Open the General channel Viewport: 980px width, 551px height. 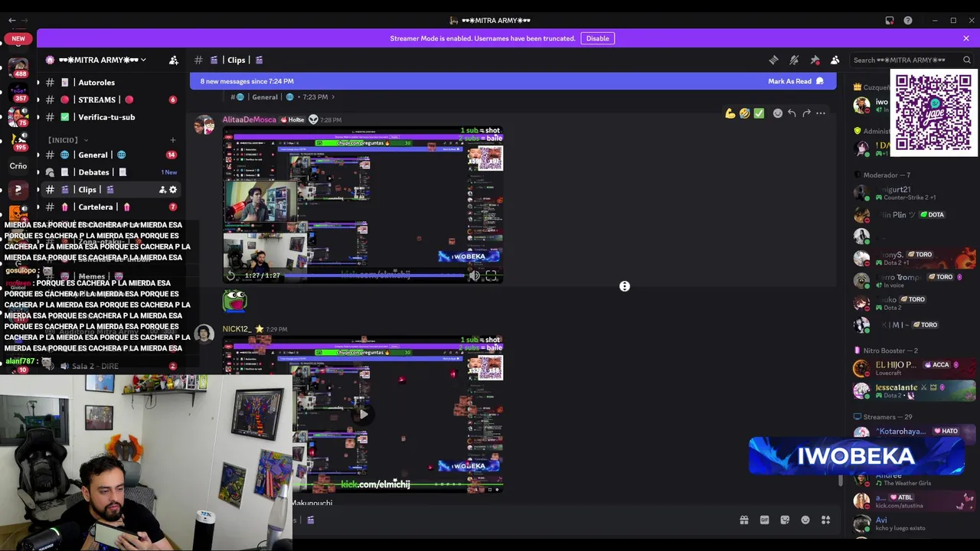[111, 155]
